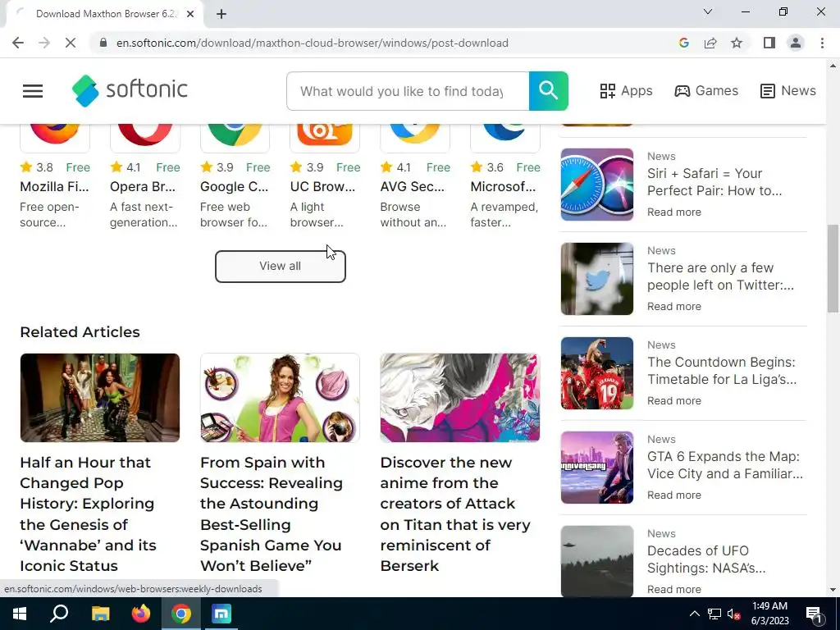Open File Explorer from taskbar

pos(100,614)
